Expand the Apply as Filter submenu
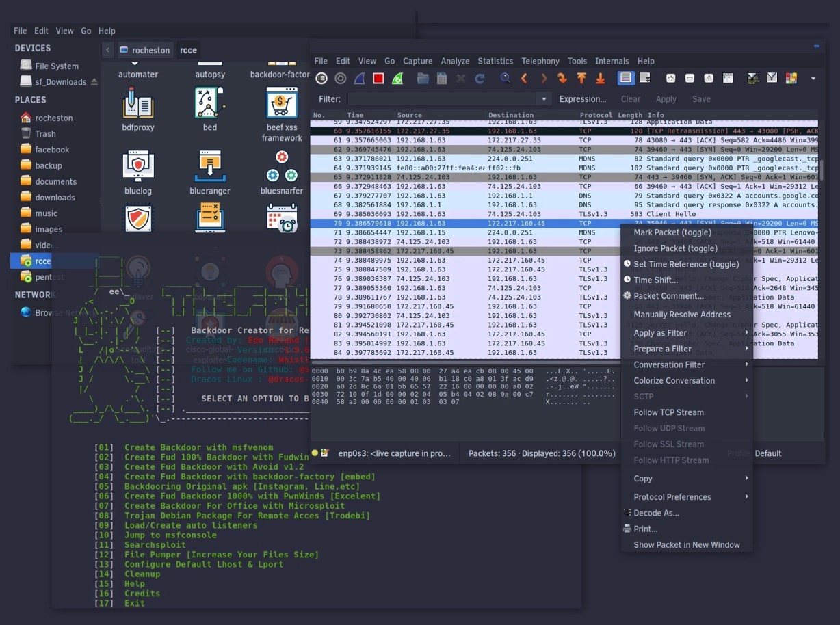 pyautogui.click(x=687, y=333)
